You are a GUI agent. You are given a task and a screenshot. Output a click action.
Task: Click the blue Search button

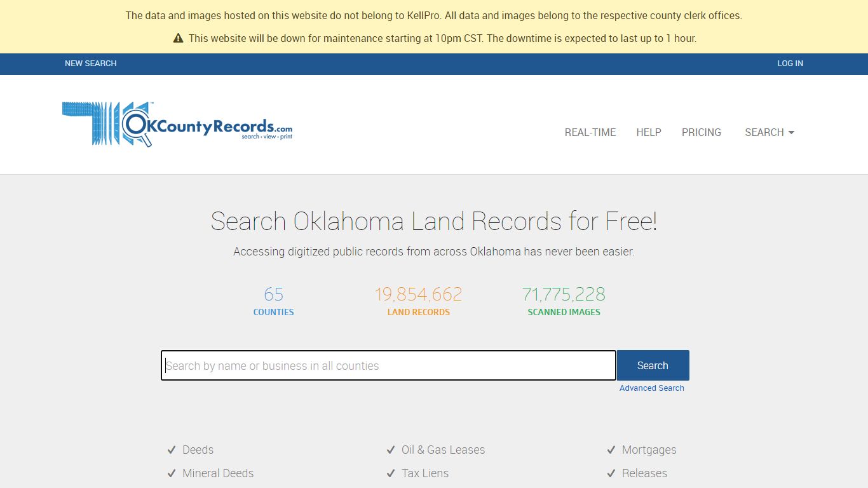point(653,365)
